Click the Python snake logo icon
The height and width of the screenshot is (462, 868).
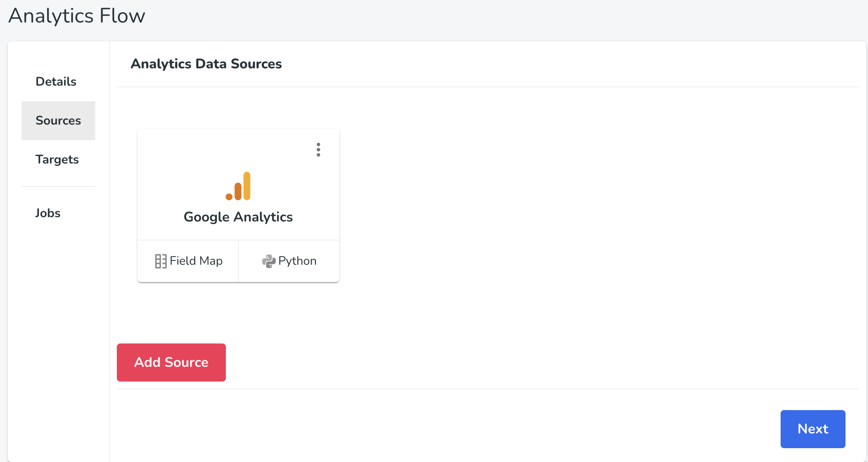pos(269,261)
